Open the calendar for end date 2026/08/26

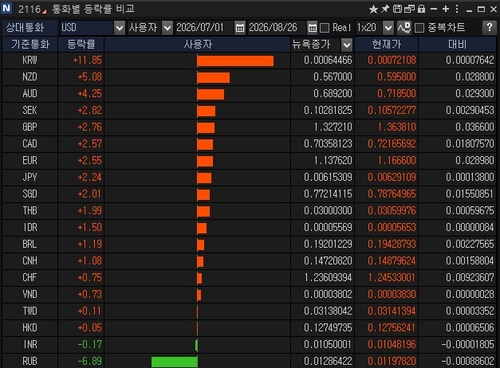pos(312,28)
